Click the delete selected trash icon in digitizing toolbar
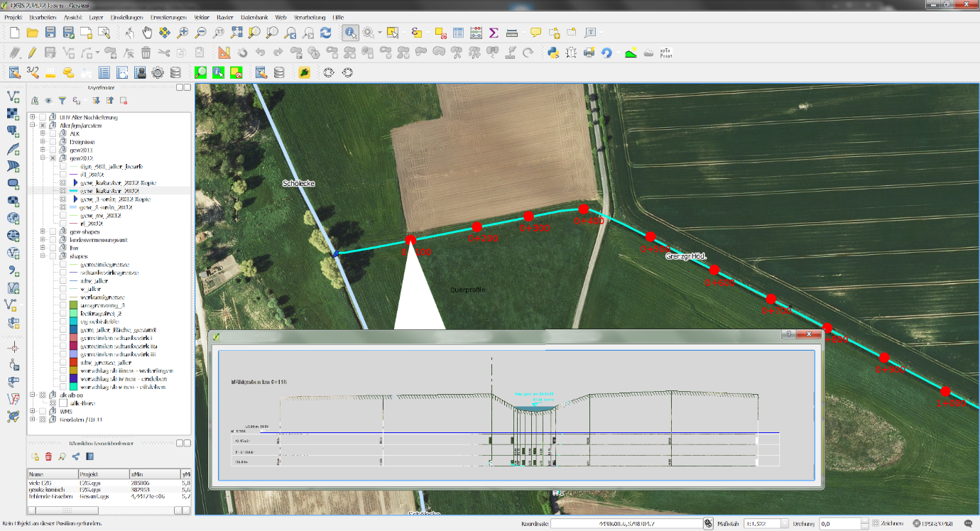This screenshot has height=531, width=980. 146,53
